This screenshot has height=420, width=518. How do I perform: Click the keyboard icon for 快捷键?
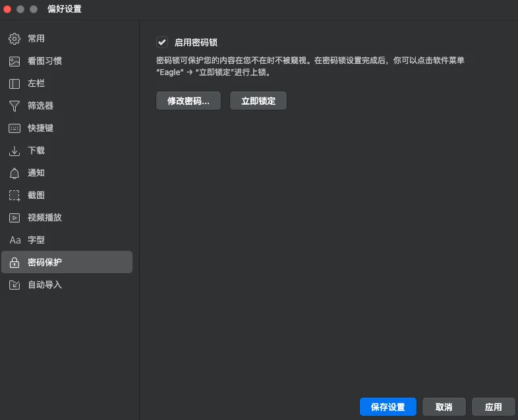coord(14,128)
